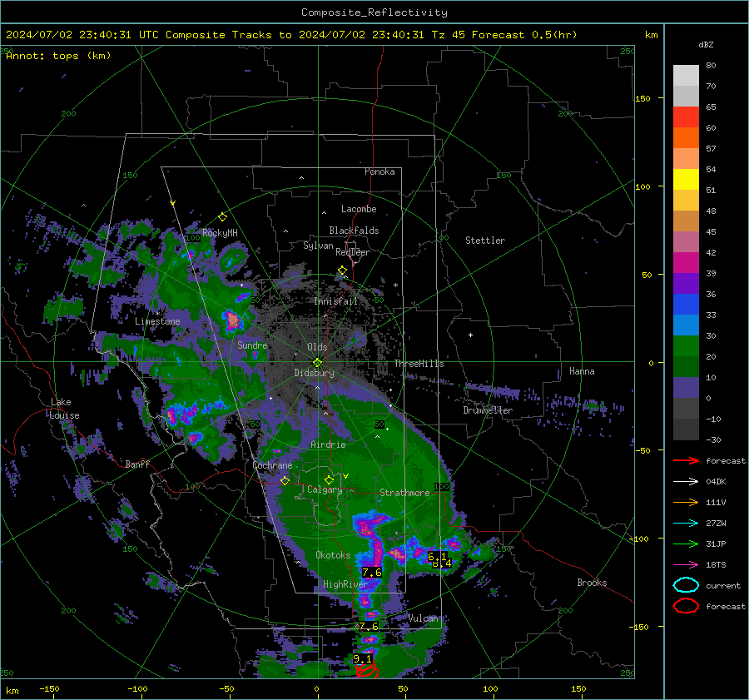Click the cyan current ellipse legend symbol

686,585
